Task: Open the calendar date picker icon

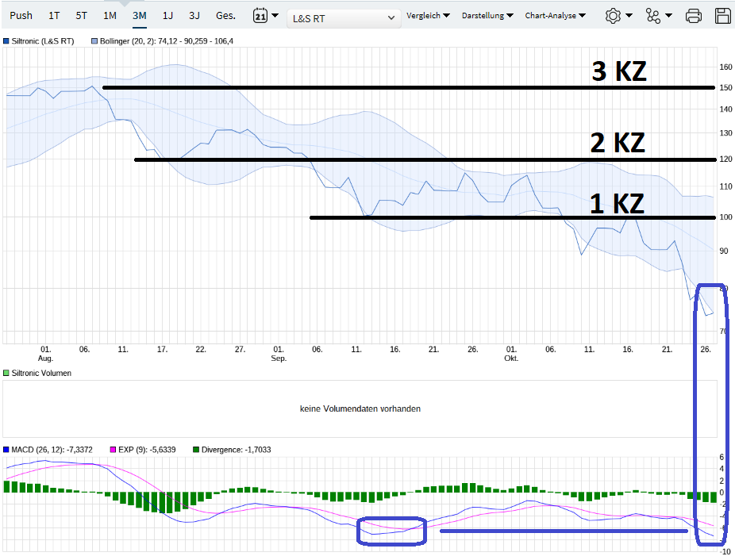Action: point(260,14)
